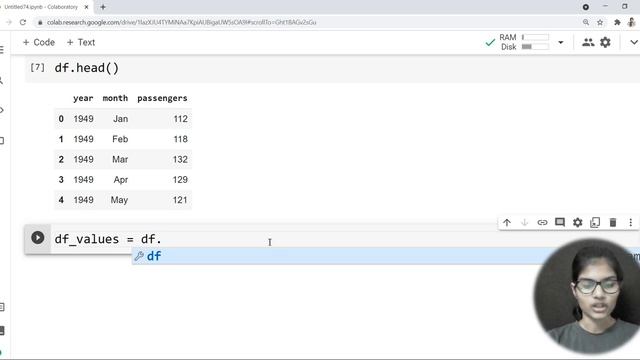This screenshot has height=360, width=640.
Task: Bookmark this page with star icon
Action: coord(600,22)
